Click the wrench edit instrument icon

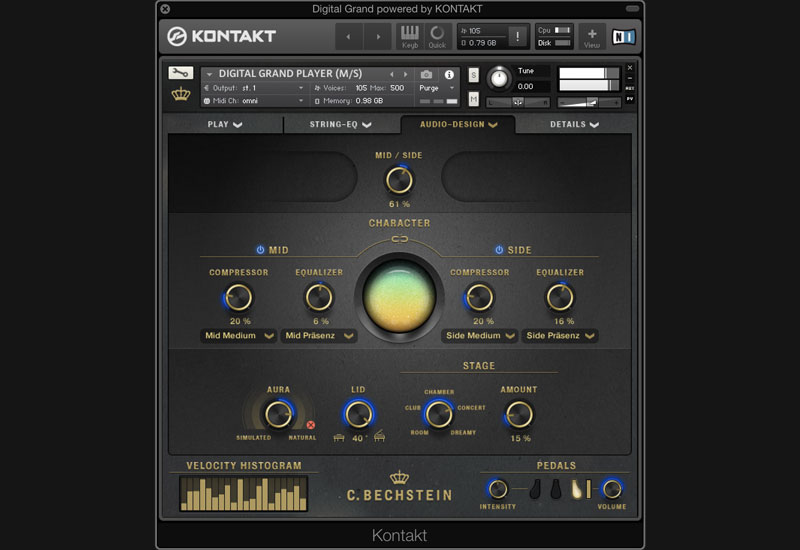(x=181, y=74)
